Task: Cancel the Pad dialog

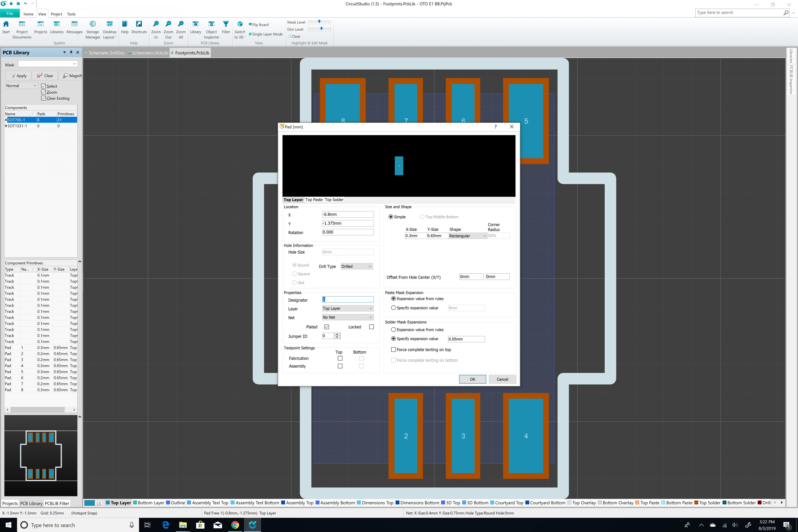Action: [x=502, y=379]
